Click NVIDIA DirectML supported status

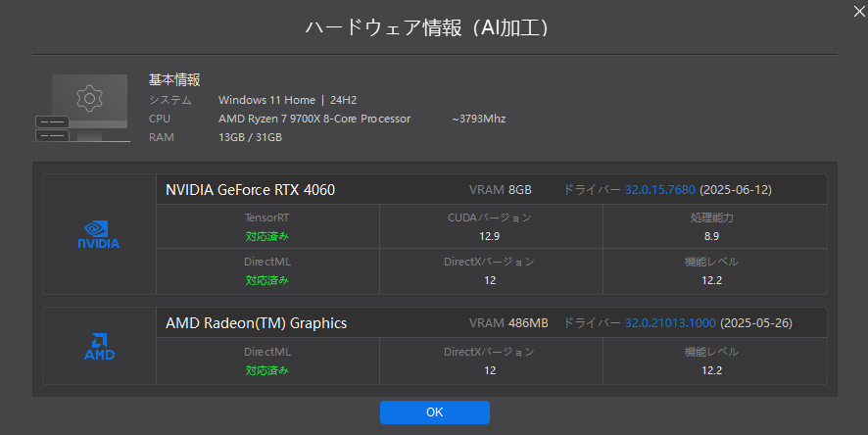pyautogui.click(x=267, y=280)
